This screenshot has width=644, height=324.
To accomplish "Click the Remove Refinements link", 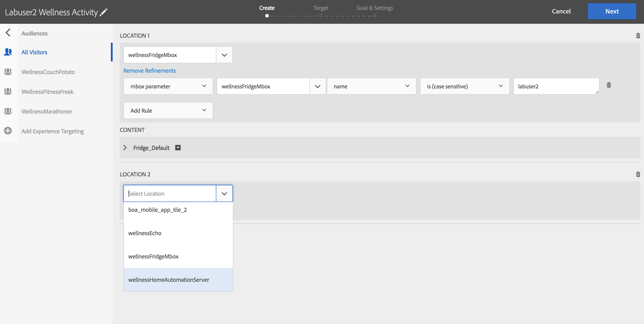I will [149, 71].
